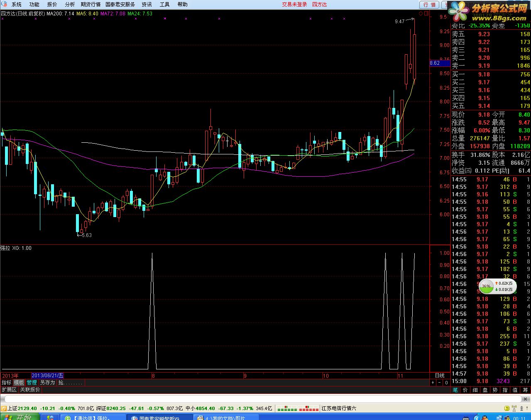Open the 期货行情 menu
Screen dimensions: 531x420
point(91,5)
